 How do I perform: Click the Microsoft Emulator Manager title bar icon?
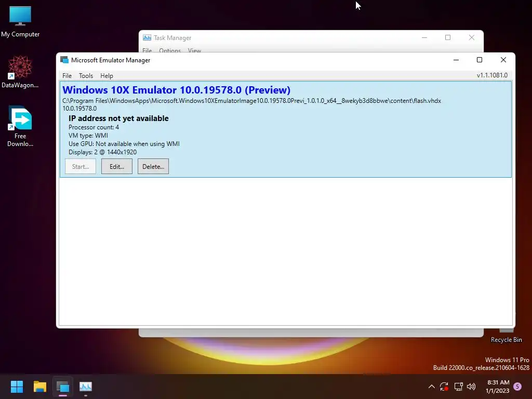tap(64, 60)
